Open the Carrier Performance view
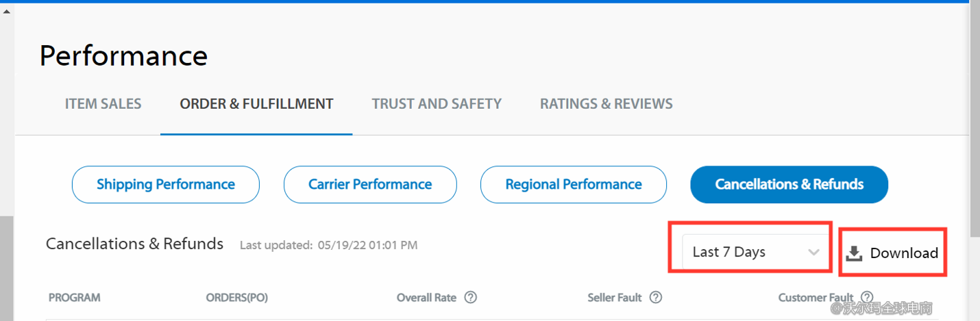980x321 pixels. click(x=370, y=185)
